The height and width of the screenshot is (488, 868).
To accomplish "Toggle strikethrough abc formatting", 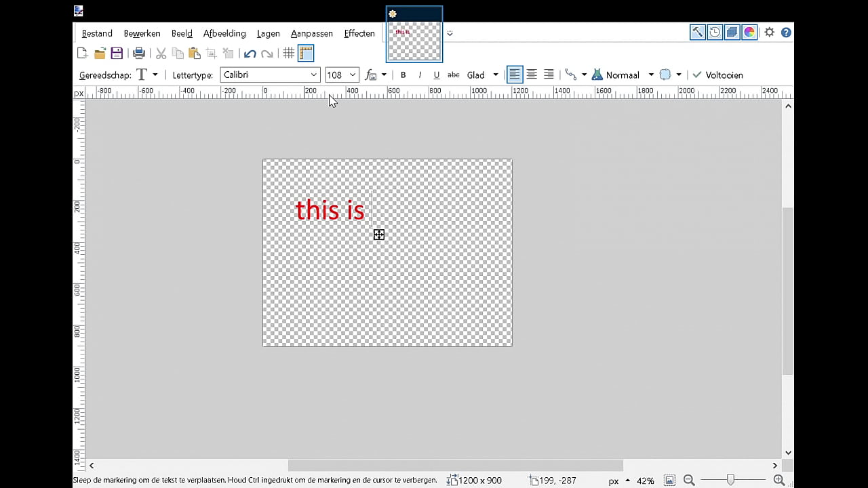I will point(454,75).
